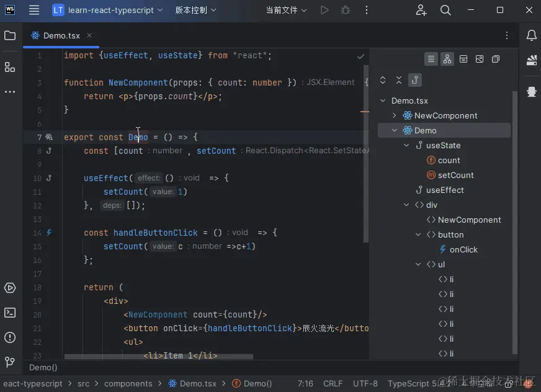
Task: Change CRLF line separator
Action: (x=333, y=384)
